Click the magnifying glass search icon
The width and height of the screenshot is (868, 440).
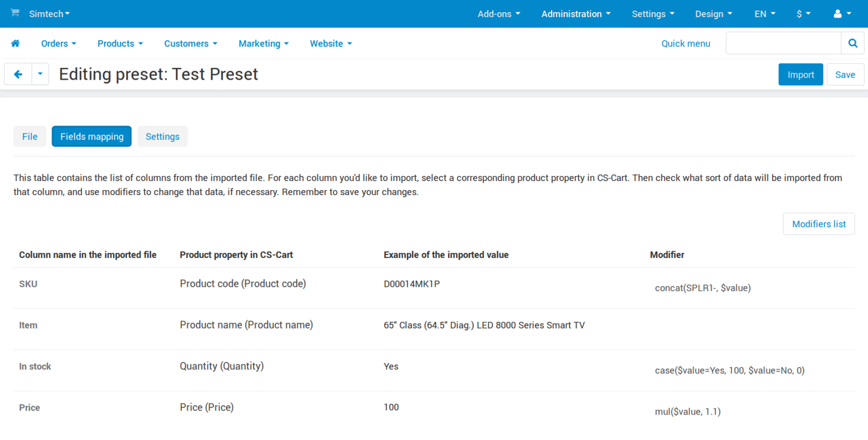pyautogui.click(x=852, y=43)
